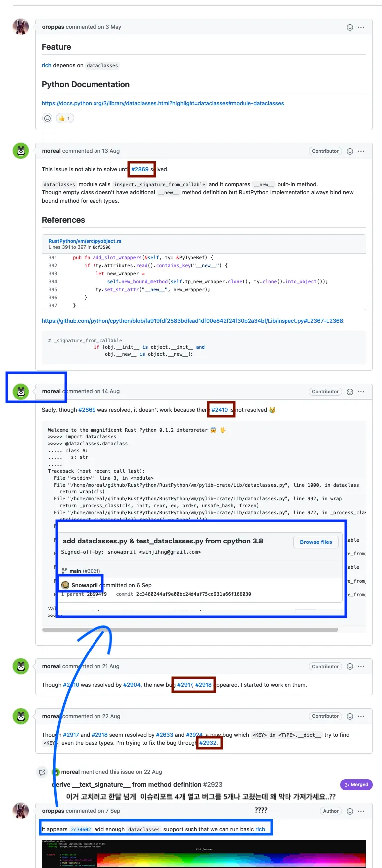
Task: Click moreal avatar beside the 13 Aug comment
Action: tap(21, 151)
